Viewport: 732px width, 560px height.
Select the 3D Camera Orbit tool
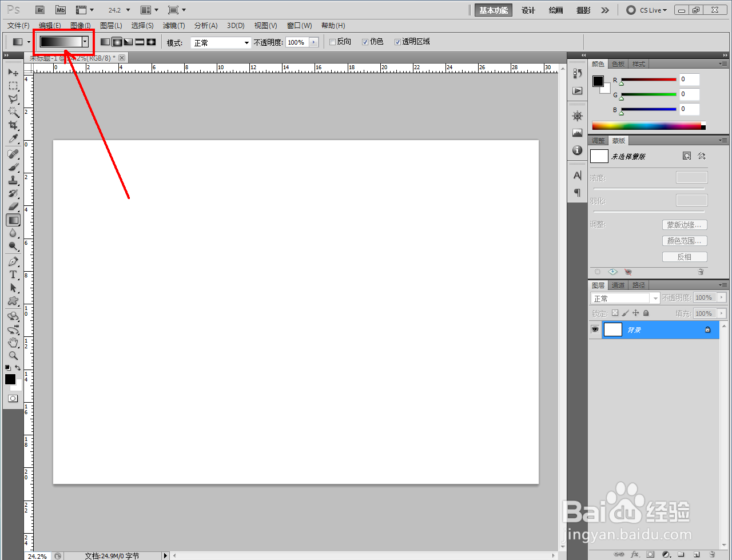click(x=13, y=330)
